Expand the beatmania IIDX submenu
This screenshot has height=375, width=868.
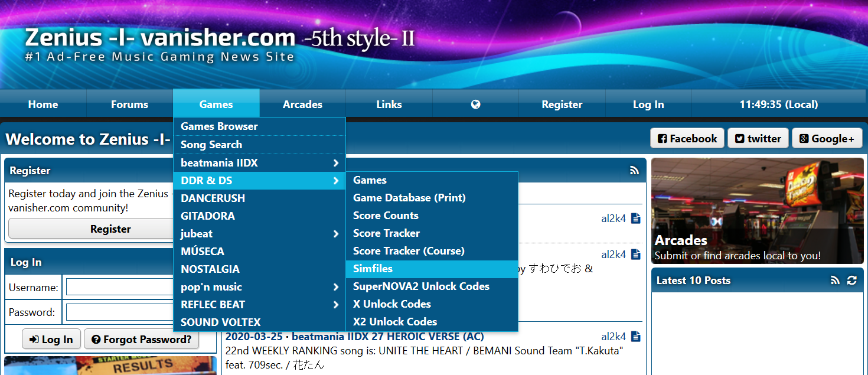[x=259, y=162]
